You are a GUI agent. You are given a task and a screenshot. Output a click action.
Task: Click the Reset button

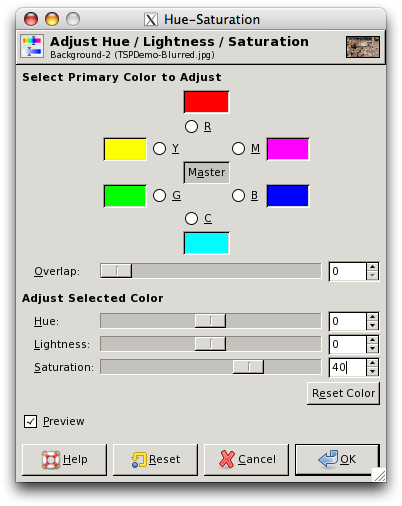pos(155,459)
